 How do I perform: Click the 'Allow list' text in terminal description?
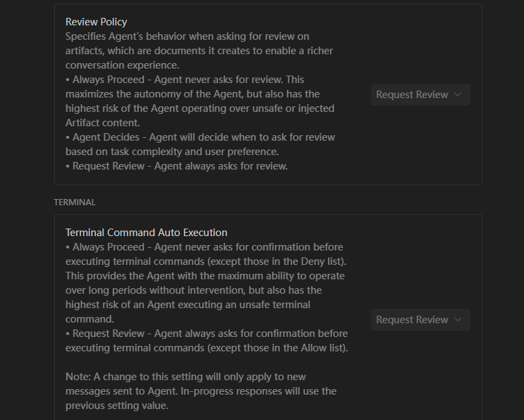click(x=321, y=348)
